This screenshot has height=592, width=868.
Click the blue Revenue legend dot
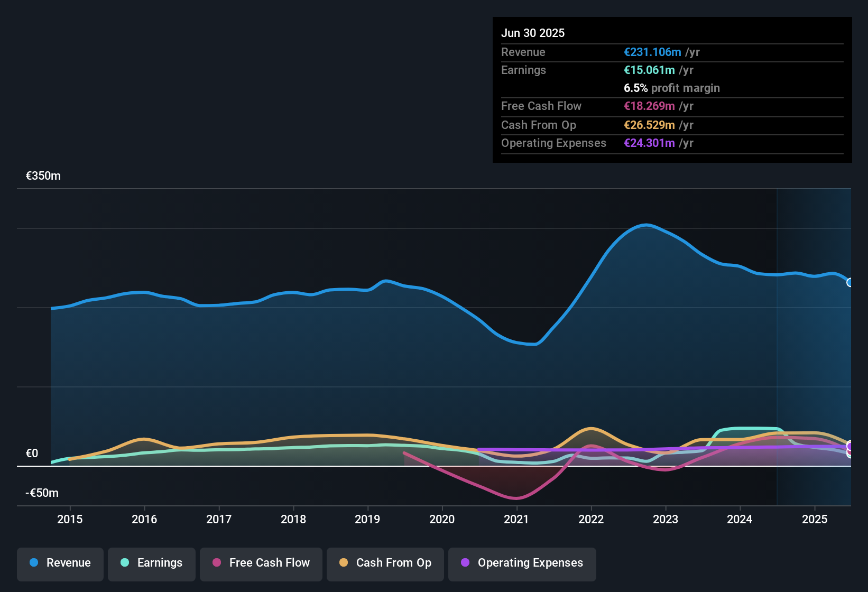[34, 562]
